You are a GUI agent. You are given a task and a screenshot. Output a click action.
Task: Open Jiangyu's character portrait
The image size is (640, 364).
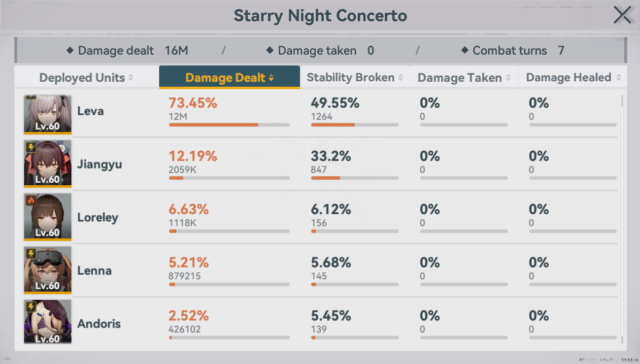click(x=48, y=163)
